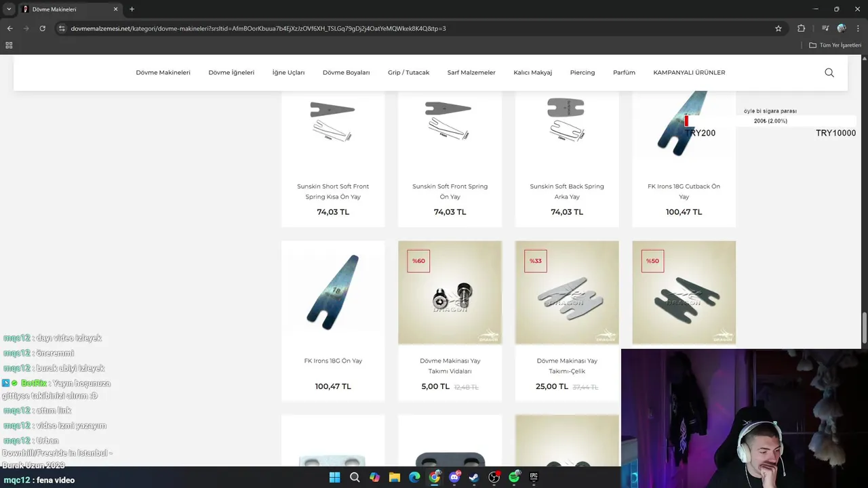The image size is (868, 488).
Task: Open KAMPANYALI ÜRÜNLER menu category
Action: tap(689, 73)
